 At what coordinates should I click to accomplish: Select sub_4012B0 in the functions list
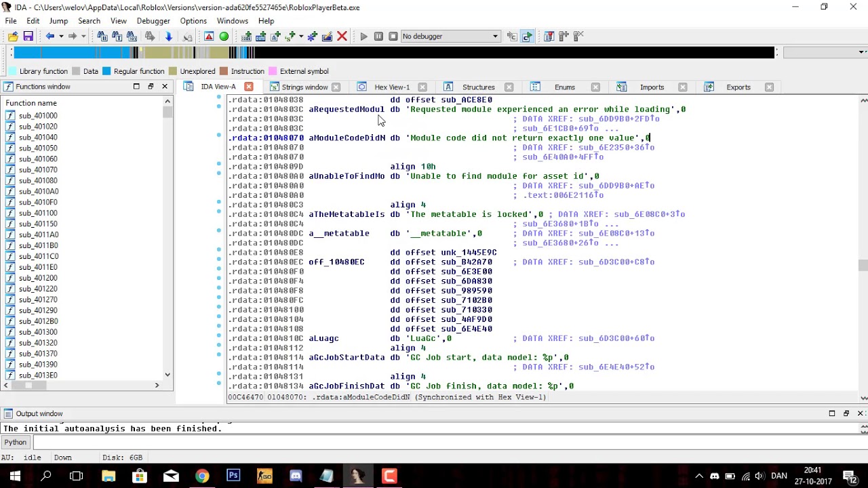click(38, 321)
